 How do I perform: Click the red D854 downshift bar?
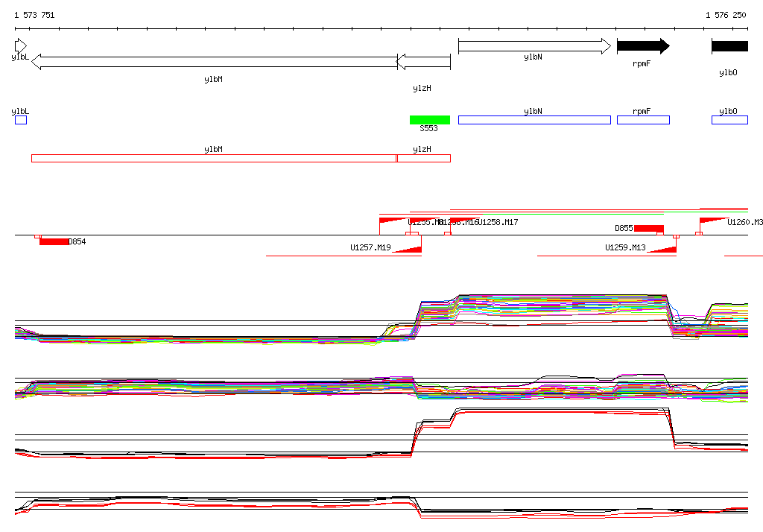(54, 241)
